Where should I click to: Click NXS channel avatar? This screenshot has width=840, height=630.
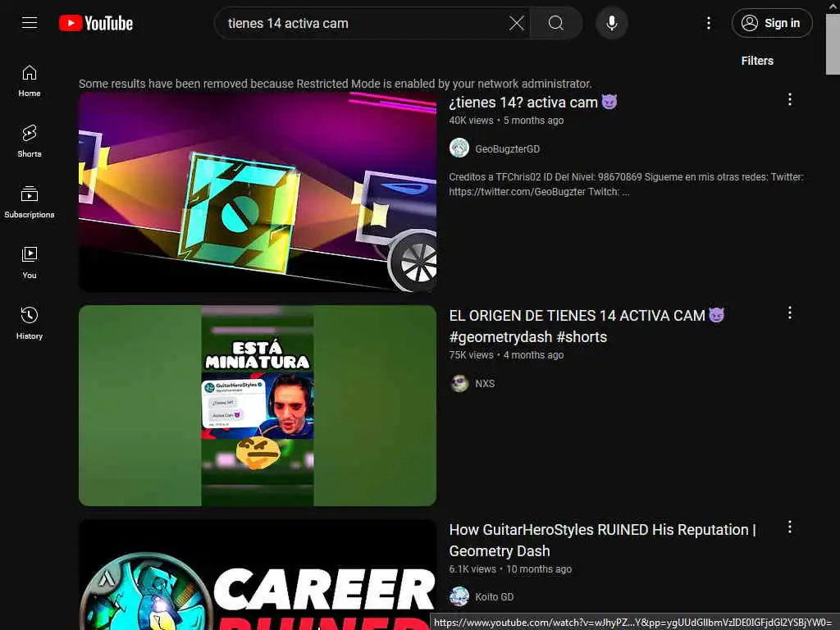coord(459,383)
